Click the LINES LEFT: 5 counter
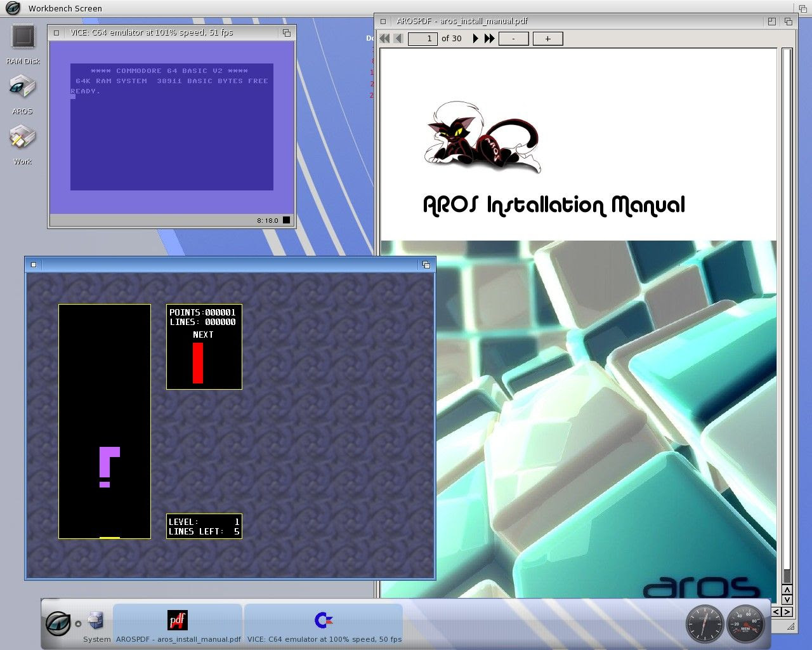This screenshot has height=650, width=812. (x=204, y=531)
